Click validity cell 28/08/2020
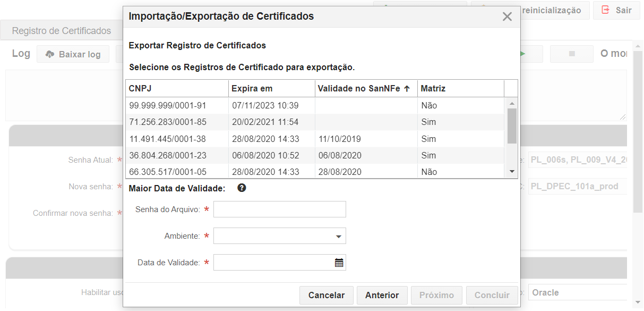 (339, 172)
